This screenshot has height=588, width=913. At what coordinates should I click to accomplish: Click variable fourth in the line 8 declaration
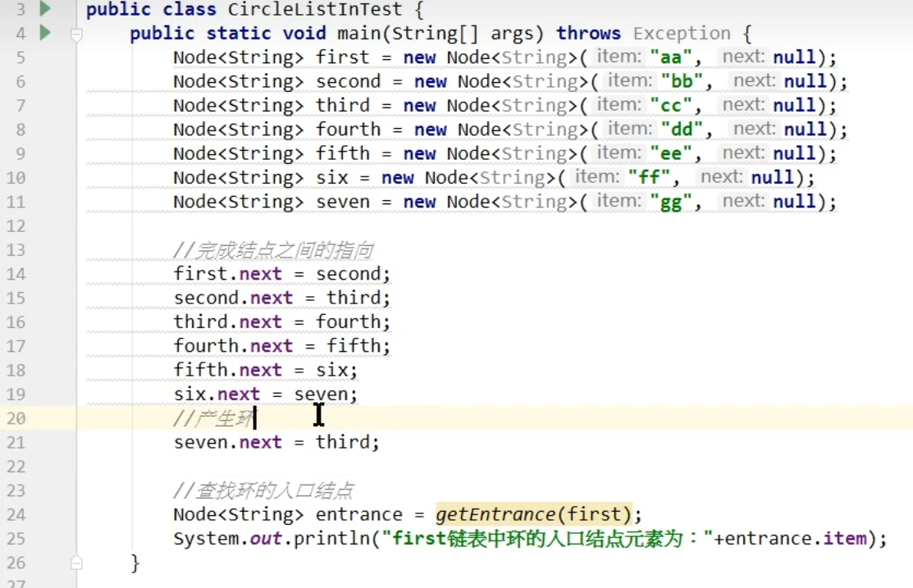pos(348,130)
